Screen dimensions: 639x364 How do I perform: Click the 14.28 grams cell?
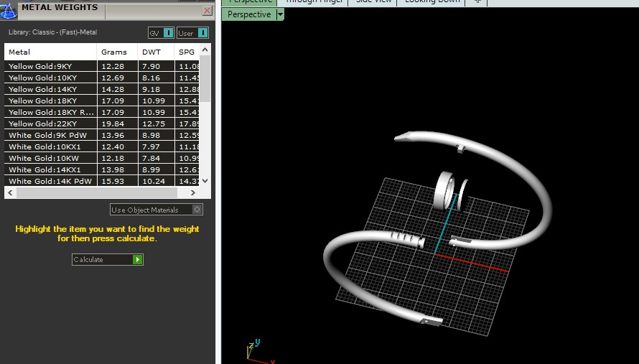click(x=117, y=89)
